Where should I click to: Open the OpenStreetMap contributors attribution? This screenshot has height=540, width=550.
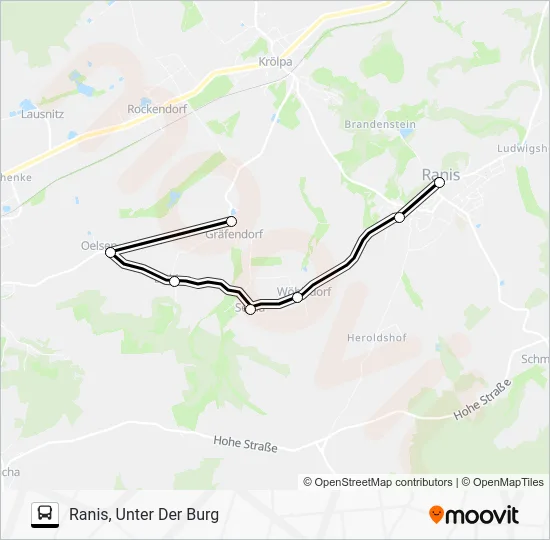tap(378, 482)
